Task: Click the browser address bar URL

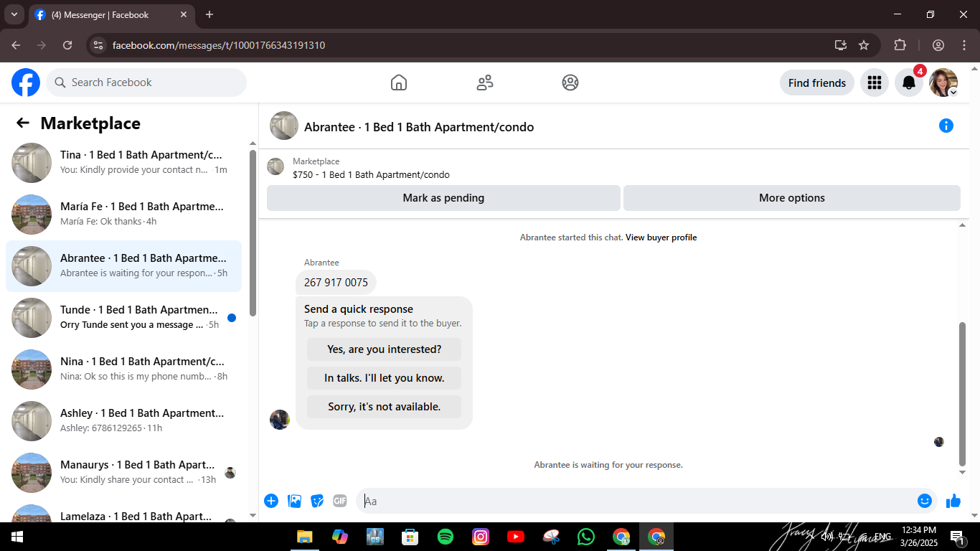Action: [219, 45]
